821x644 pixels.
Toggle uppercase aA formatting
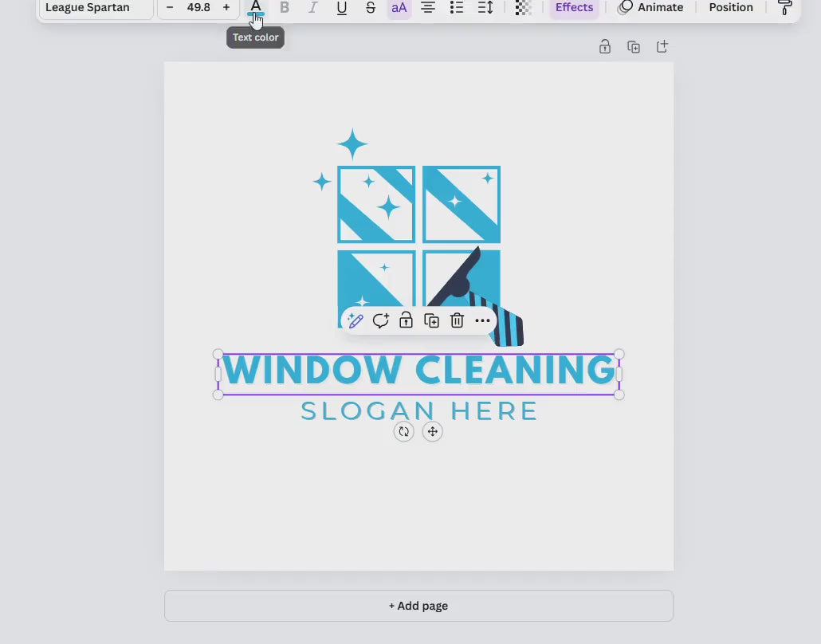pyautogui.click(x=399, y=7)
